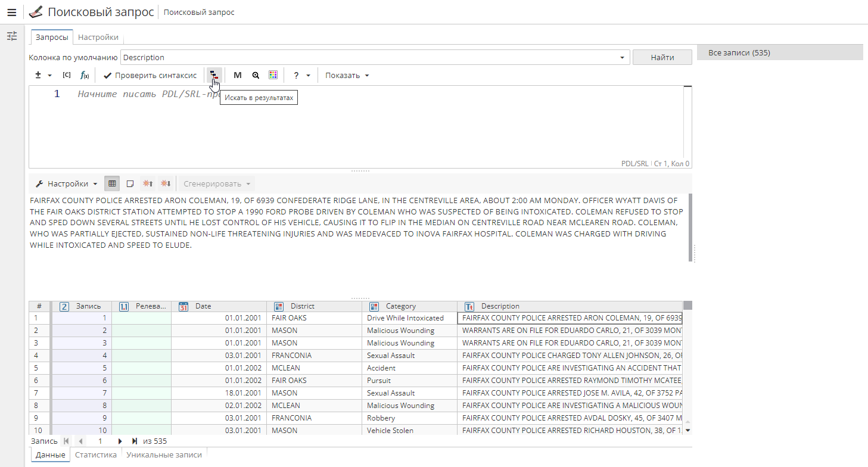Select the Drive While Intoxicated cell

coord(409,318)
